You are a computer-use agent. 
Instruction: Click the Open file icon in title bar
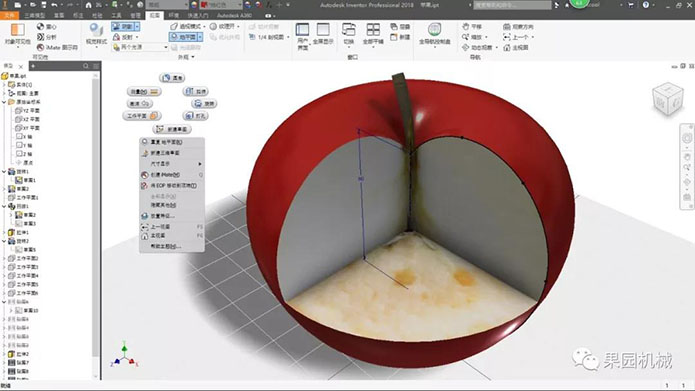(32, 5)
